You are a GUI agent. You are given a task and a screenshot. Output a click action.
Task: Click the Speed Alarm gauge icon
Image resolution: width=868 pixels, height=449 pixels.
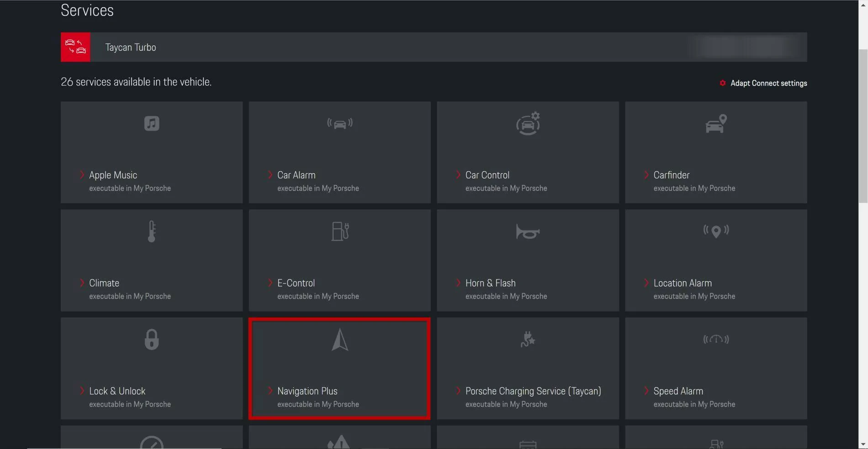pos(716,339)
